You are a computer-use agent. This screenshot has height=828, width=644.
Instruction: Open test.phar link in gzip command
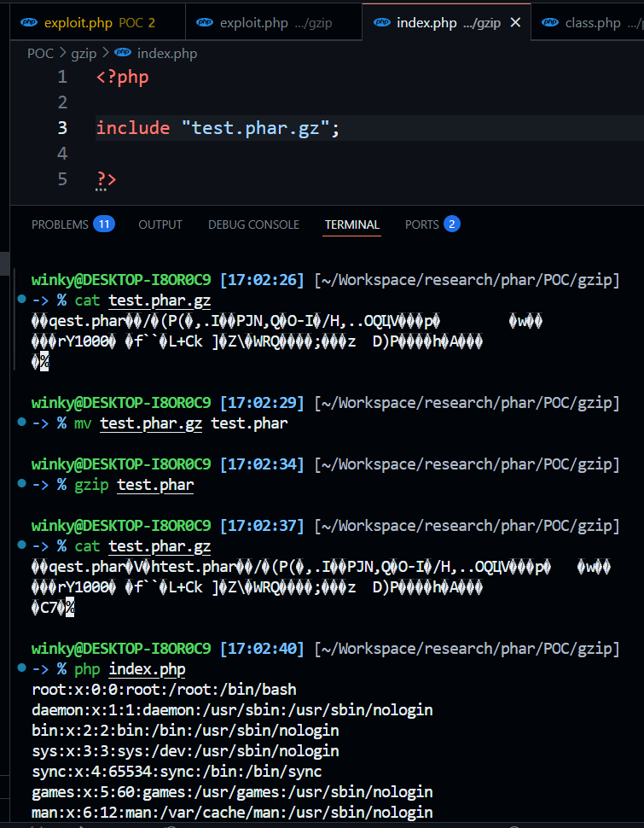(x=155, y=485)
